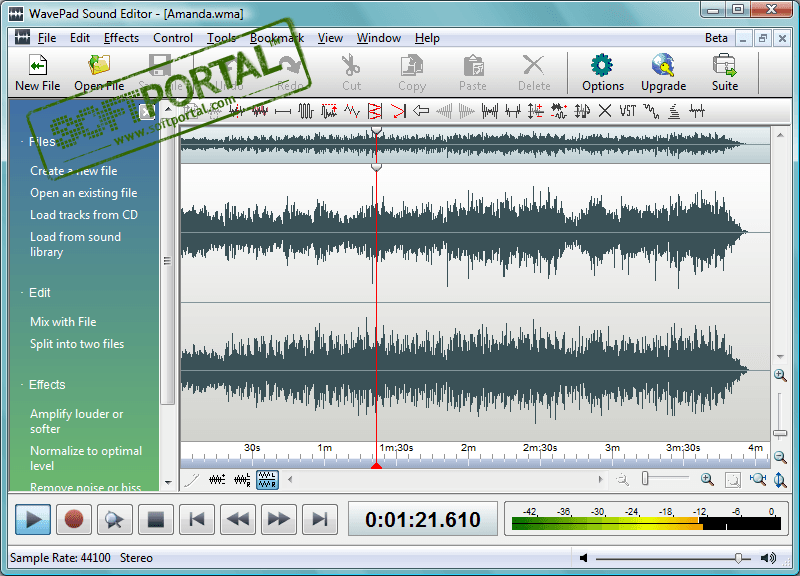Viewport: 800px width, 576px height.
Task: Click the red arrow-to-bar effect icon
Action: pos(398,111)
